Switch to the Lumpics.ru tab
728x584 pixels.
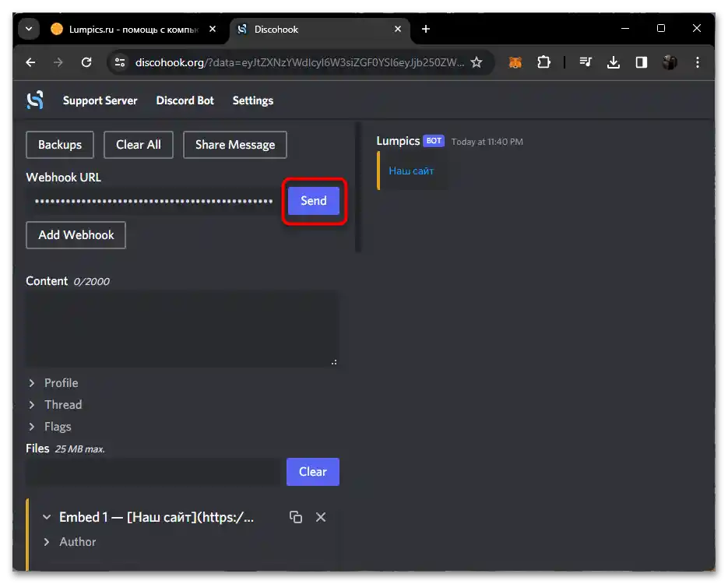133,30
